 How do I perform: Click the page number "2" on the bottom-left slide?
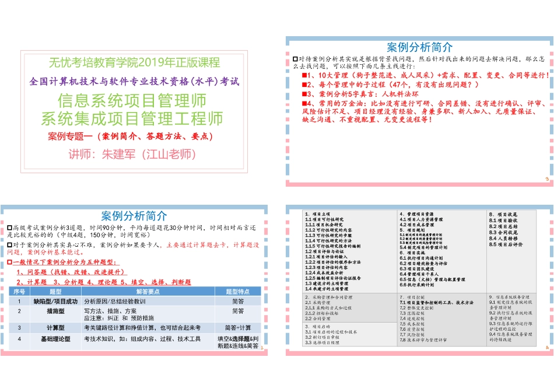click(x=262, y=347)
